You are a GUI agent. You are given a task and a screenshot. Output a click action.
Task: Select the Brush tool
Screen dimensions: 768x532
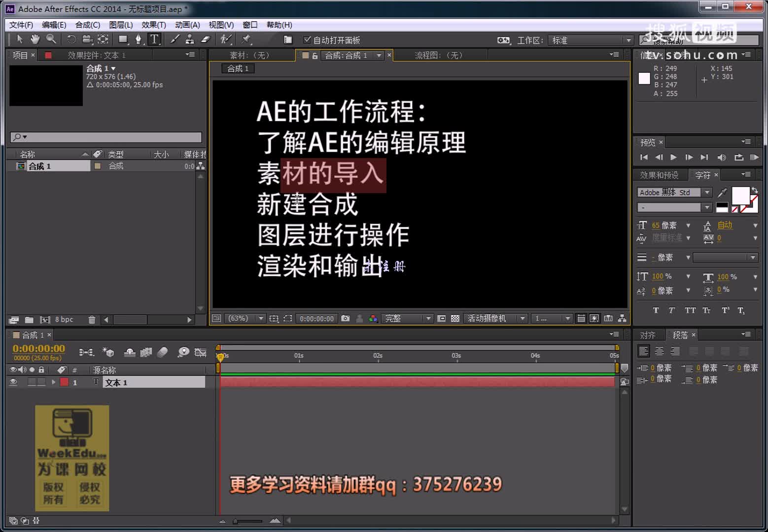(175, 39)
